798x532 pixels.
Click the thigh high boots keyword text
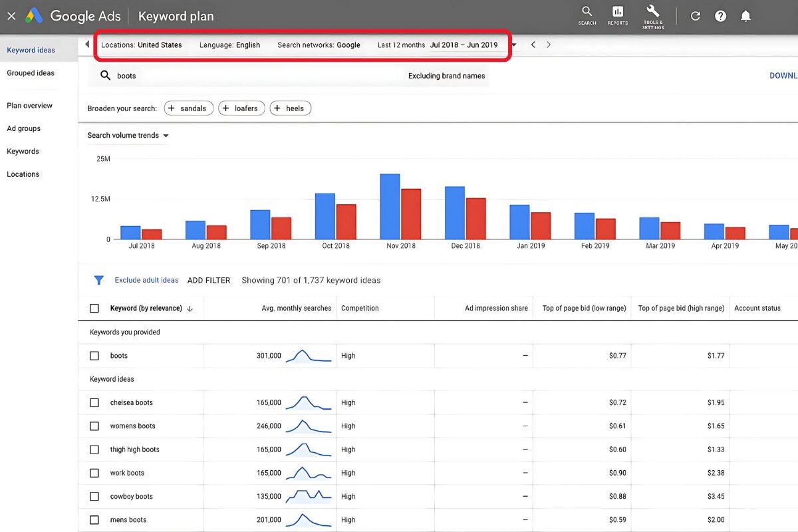(x=135, y=450)
